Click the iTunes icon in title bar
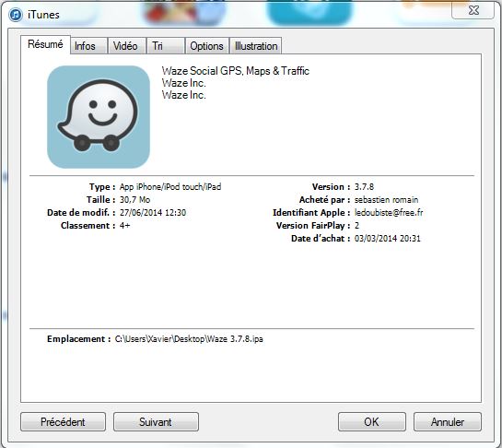 (15, 15)
